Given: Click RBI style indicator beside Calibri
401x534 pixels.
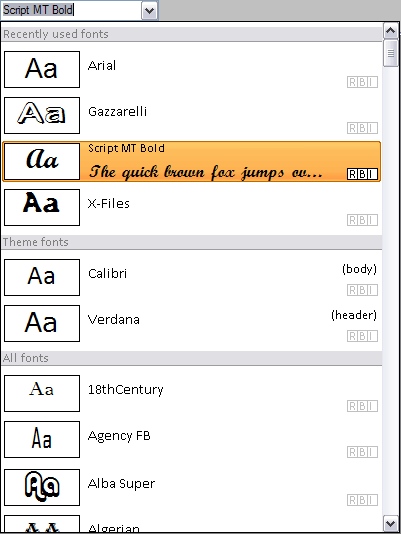Looking at the screenshot, I should pos(363,290).
